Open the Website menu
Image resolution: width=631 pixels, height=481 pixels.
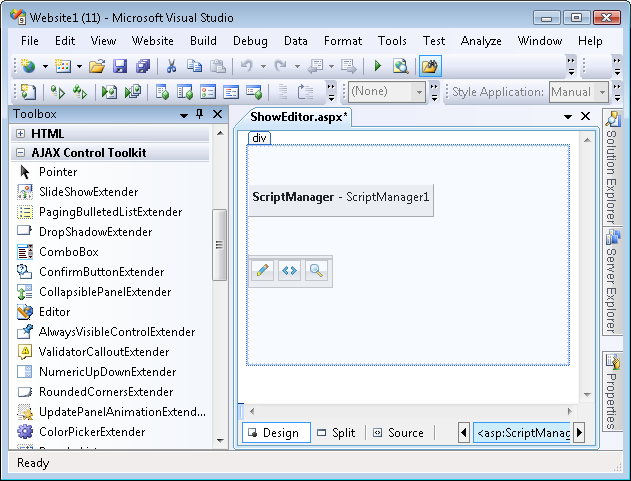coord(153,41)
